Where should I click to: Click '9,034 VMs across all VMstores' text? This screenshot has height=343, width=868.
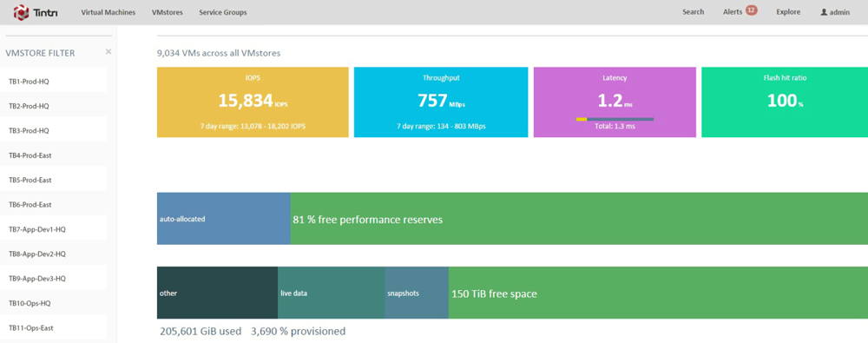(x=219, y=53)
